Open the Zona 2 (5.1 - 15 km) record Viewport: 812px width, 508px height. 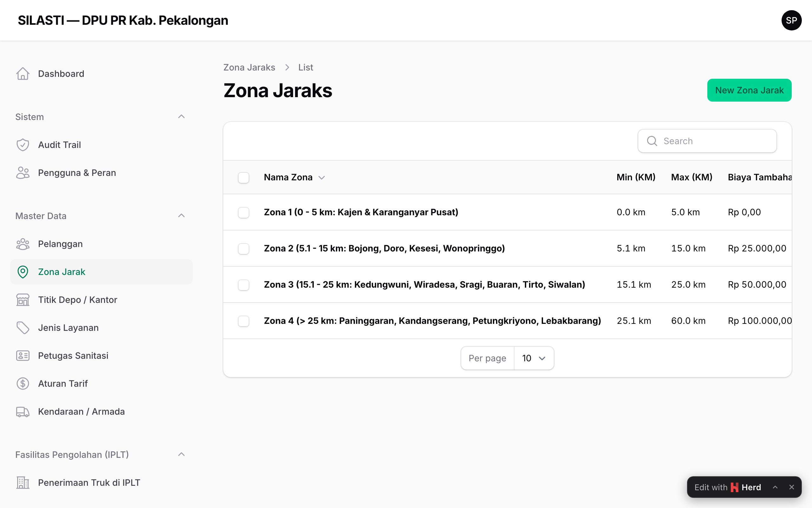point(384,249)
